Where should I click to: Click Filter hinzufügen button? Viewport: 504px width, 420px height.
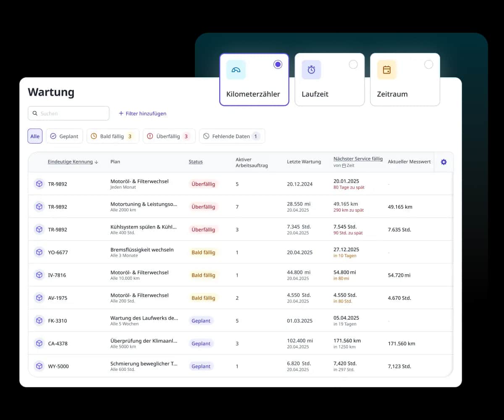pyautogui.click(x=142, y=113)
